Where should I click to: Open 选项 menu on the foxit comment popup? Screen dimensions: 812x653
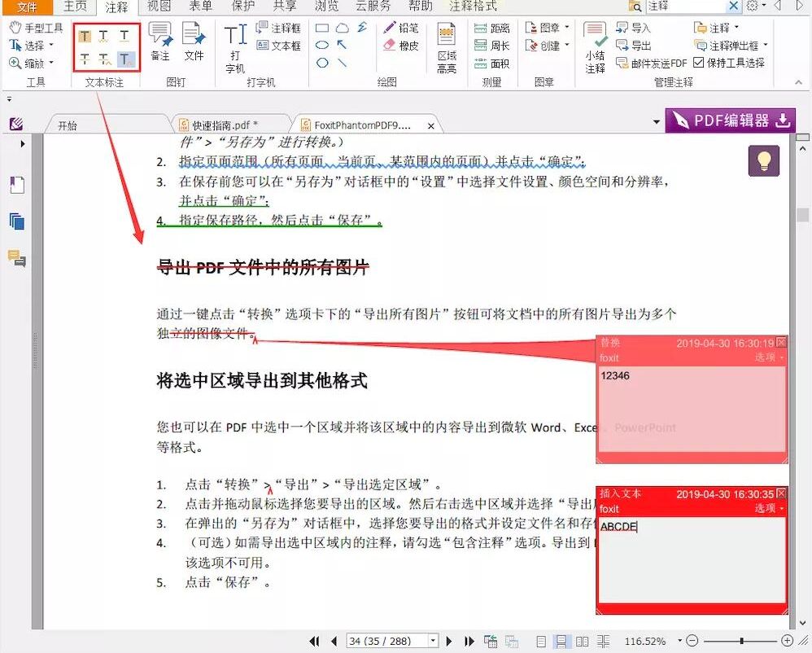tap(765, 357)
